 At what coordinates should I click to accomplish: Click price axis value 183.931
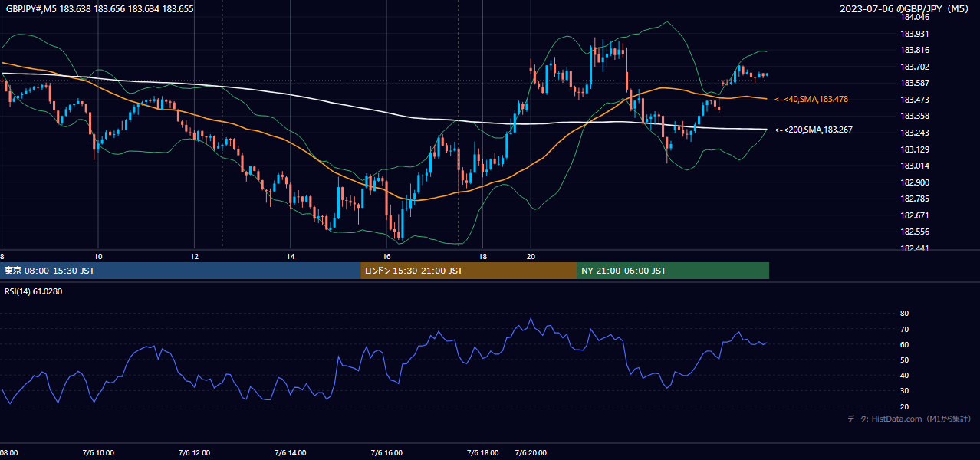pyautogui.click(x=914, y=34)
